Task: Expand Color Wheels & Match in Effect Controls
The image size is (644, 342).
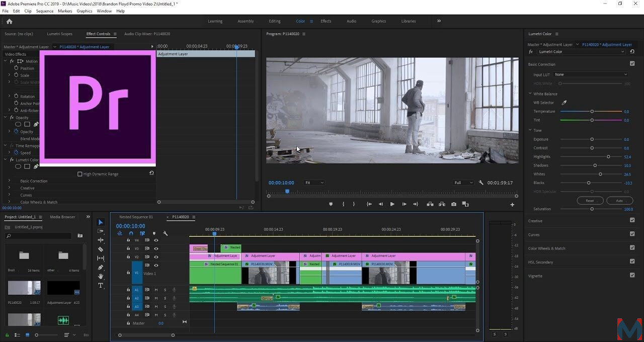Action: click(9, 202)
